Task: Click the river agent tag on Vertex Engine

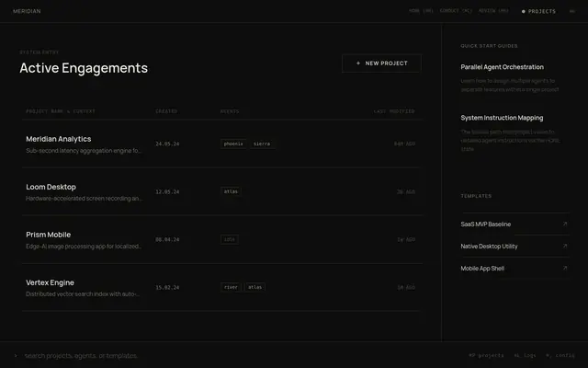Action: (231, 287)
